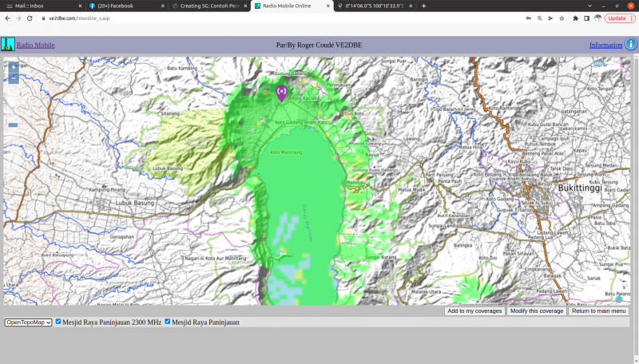Uncheck Mesjid Raya Paninjauan 2300 MHz coverage
The width and height of the screenshot is (639, 364).
(x=58, y=322)
